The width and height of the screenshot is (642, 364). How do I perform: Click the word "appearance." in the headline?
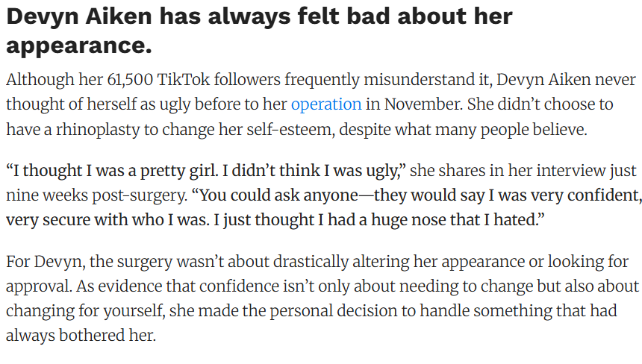(79, 45)
